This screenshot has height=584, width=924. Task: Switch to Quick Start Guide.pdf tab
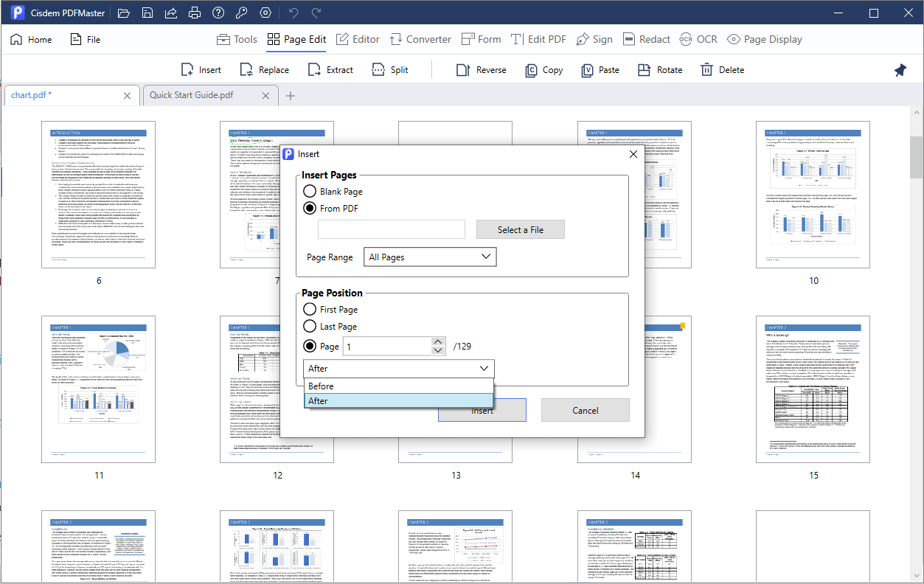click(x=210, y=96)
